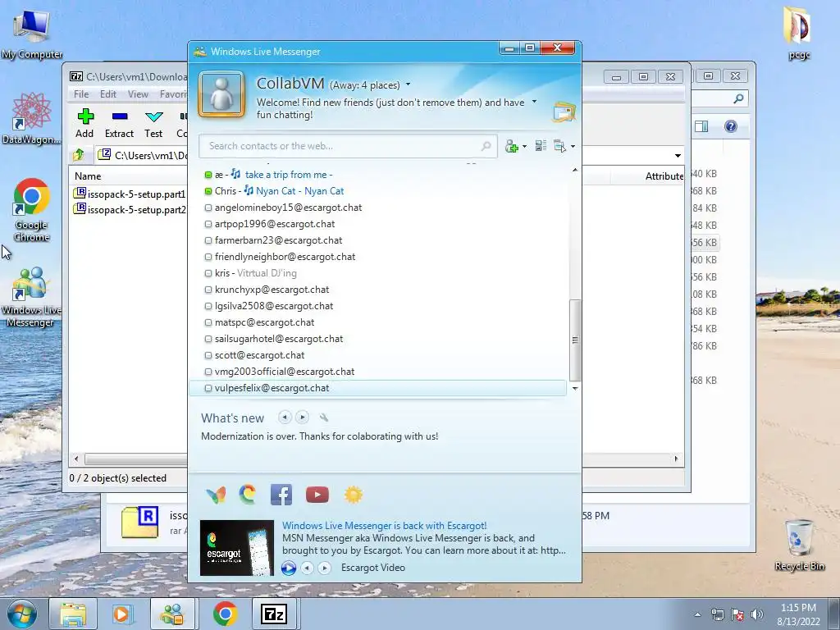This screenshot has width=840, height=630.
Task: Click the Facebook icon
Action: tap(281, 495)
